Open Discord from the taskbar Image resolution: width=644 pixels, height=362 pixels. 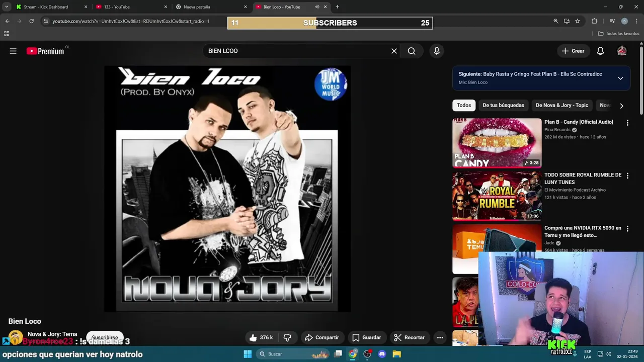(382, 354)
